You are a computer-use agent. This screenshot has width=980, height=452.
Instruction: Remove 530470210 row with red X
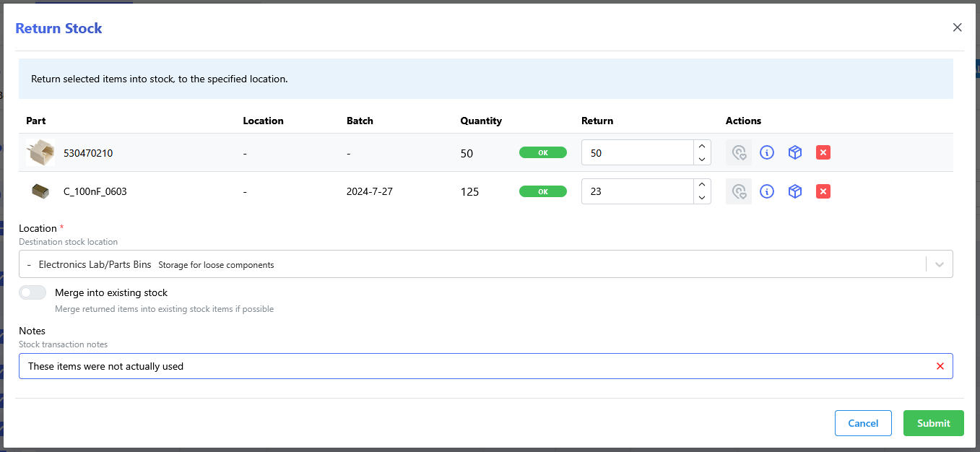[x=823, y=152]
